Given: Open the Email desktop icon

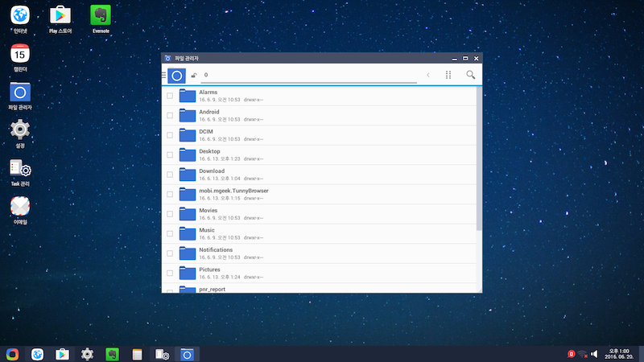Looking at the screenshot, I should click(x=19, y=207).
